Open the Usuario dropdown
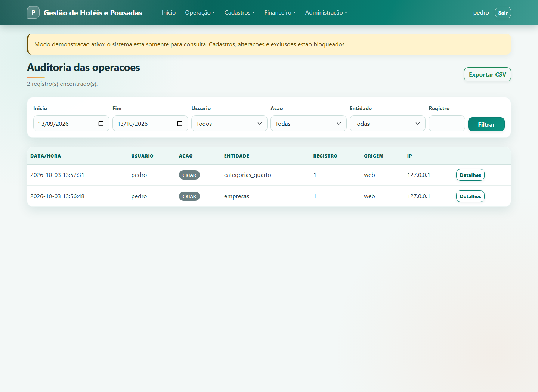 (229, 124)
